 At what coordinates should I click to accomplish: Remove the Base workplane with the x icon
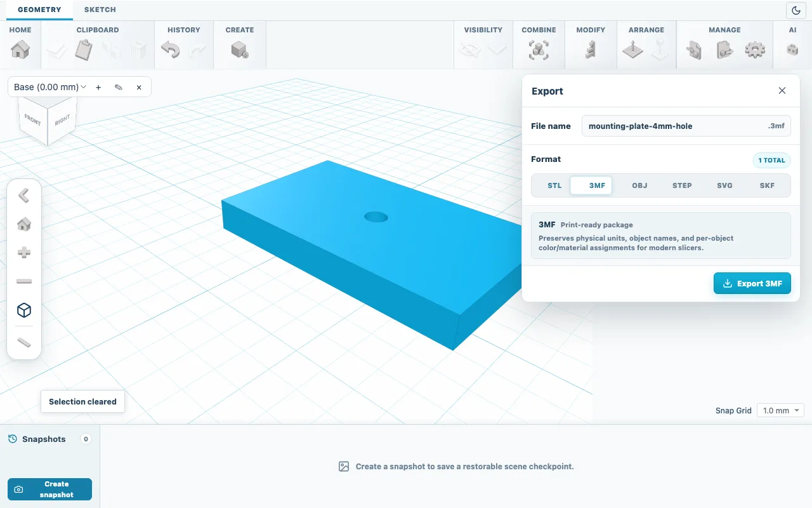139,87
